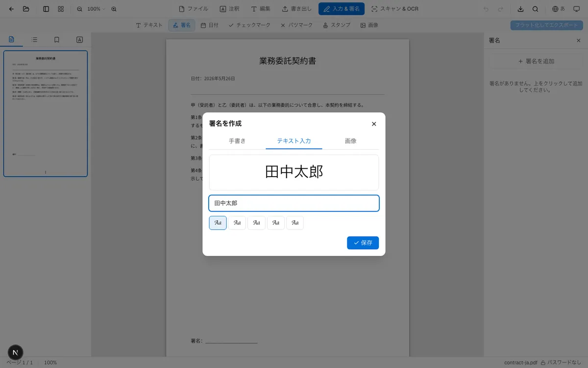Viewport: 588px width, 368px height.
Task: Choose the third Aa font style
Action: pos(256,223)
